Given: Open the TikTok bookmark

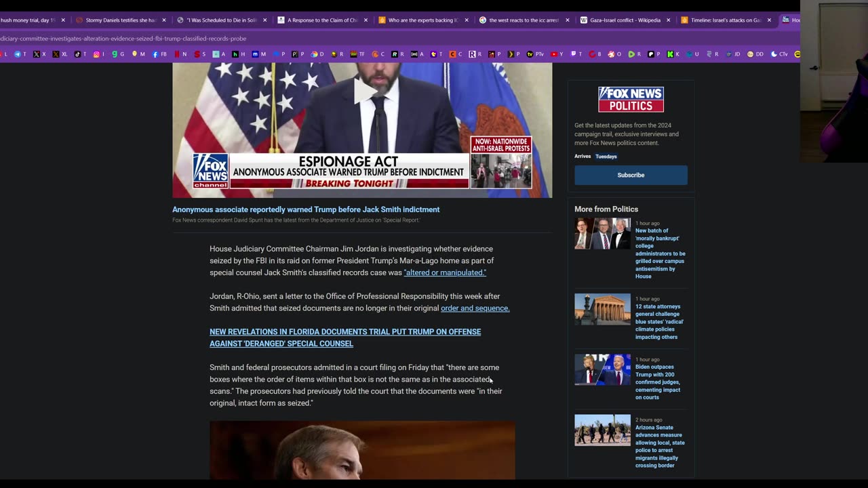Looking at the screenshot, I should coord(81,54).
